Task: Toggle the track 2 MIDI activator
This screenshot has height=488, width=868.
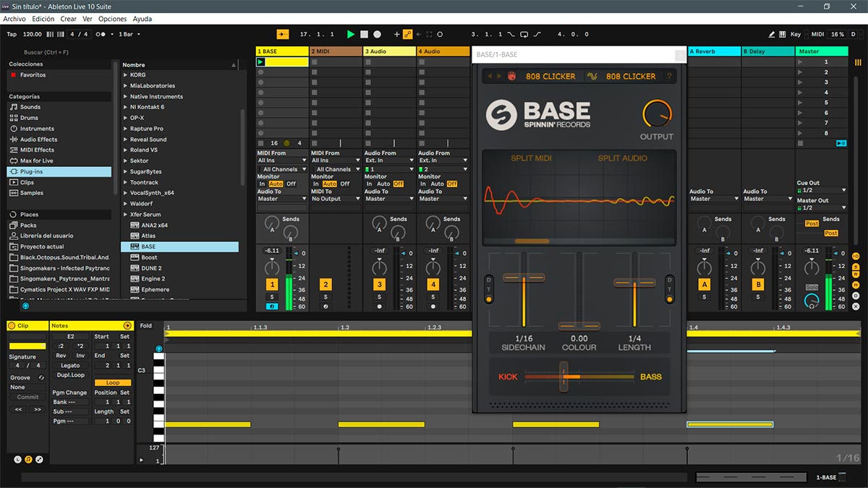Action: [325, 285]
